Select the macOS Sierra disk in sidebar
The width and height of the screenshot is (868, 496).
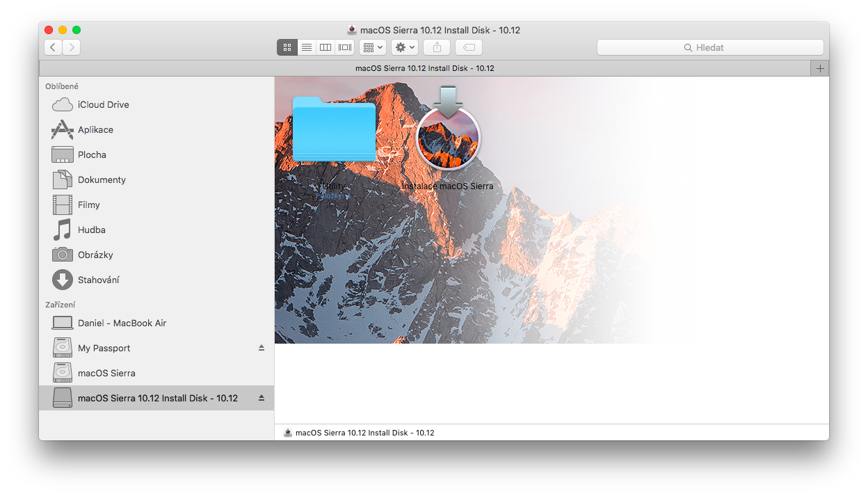tap(156, 373)
